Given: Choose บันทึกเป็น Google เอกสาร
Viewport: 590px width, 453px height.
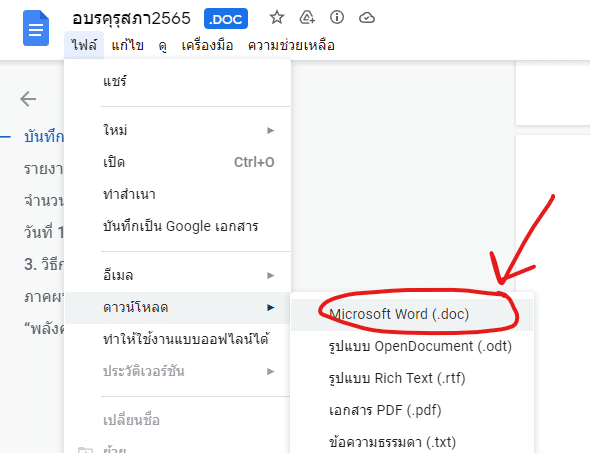Looking at the screenshot, I should (177, 226).
